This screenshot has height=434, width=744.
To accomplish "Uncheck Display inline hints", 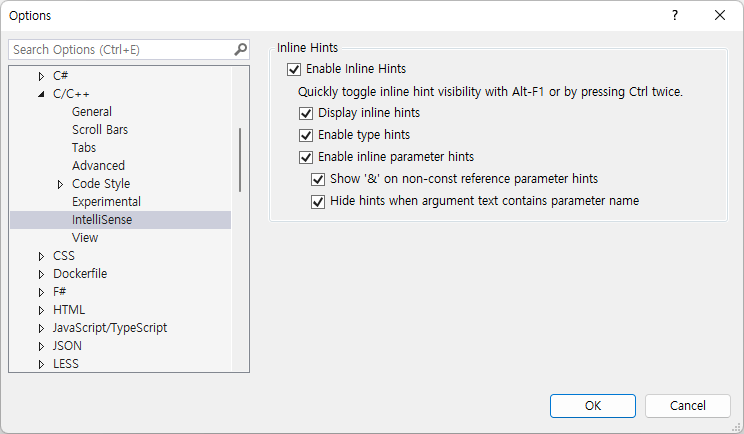I will point(306,113).
